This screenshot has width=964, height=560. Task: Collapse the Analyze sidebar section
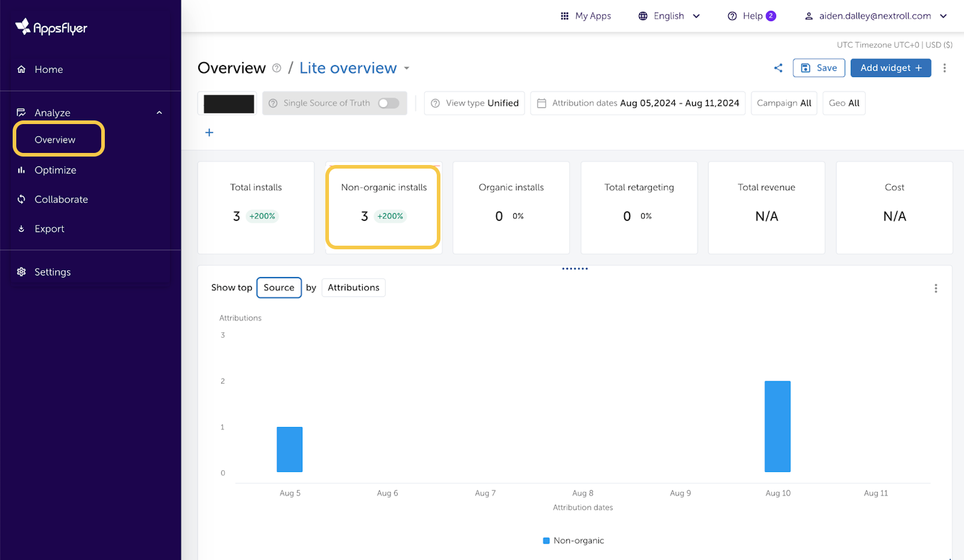tap(159, 113)
